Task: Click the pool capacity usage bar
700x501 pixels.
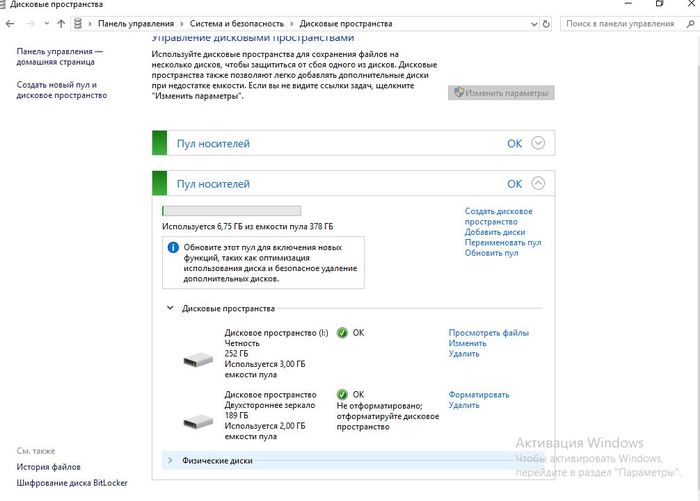Action: [232, 211]
